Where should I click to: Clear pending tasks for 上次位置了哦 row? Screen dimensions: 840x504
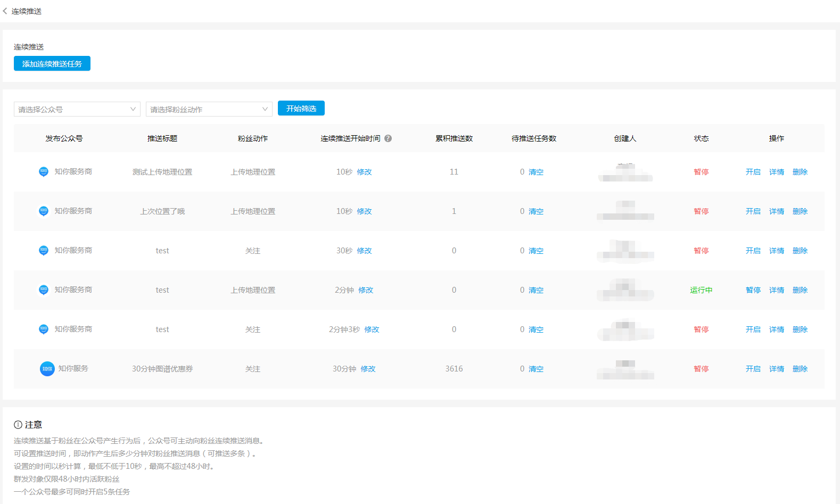click(536, 211)
